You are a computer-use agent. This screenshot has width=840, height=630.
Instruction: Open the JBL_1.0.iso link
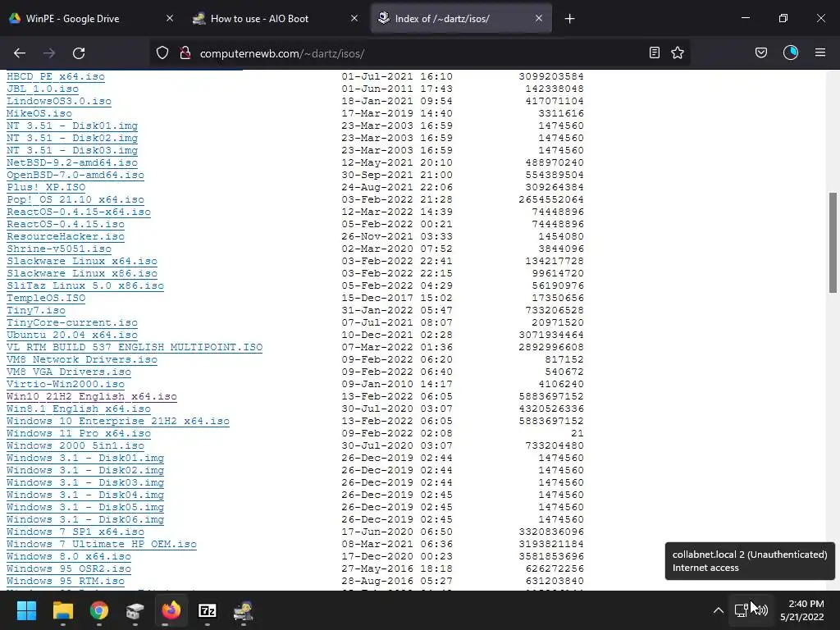43,89
